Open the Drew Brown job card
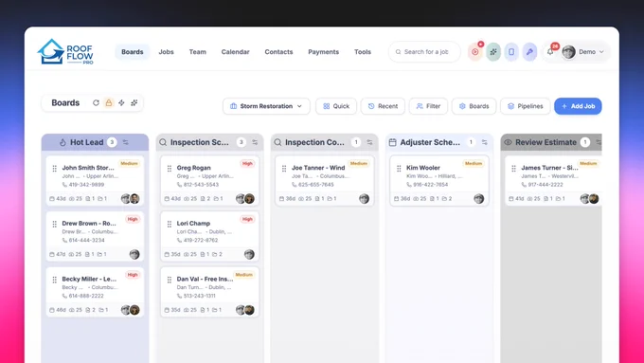The width and height of the screenshot is (644, 363). click(95, 236)
